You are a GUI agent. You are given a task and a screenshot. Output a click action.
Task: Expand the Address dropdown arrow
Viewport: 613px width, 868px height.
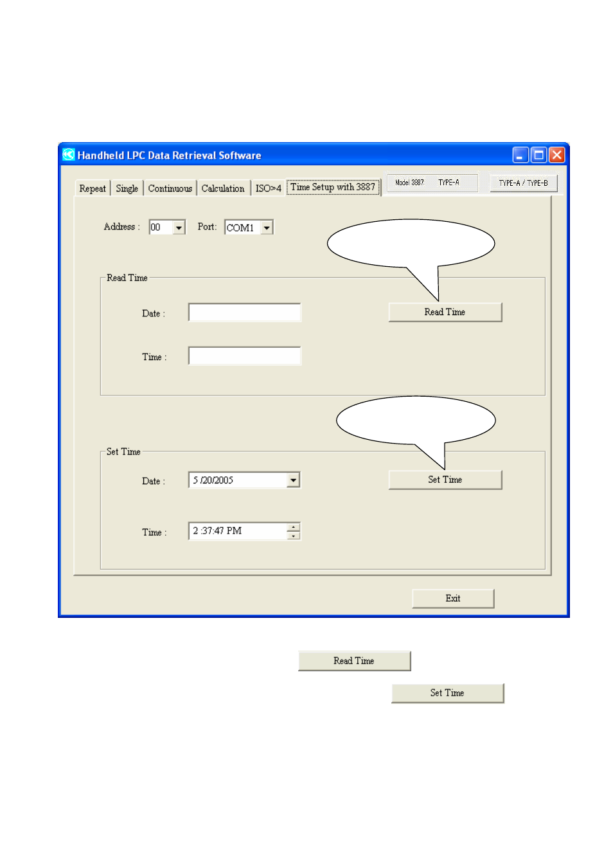(179, 228)
